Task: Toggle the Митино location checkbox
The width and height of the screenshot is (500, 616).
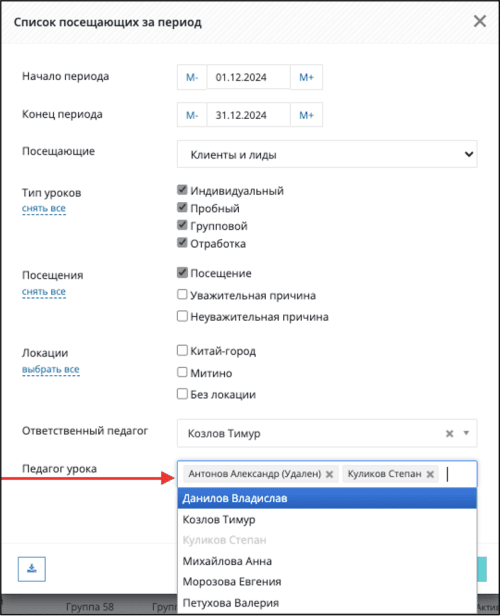Action: (182, 372)
